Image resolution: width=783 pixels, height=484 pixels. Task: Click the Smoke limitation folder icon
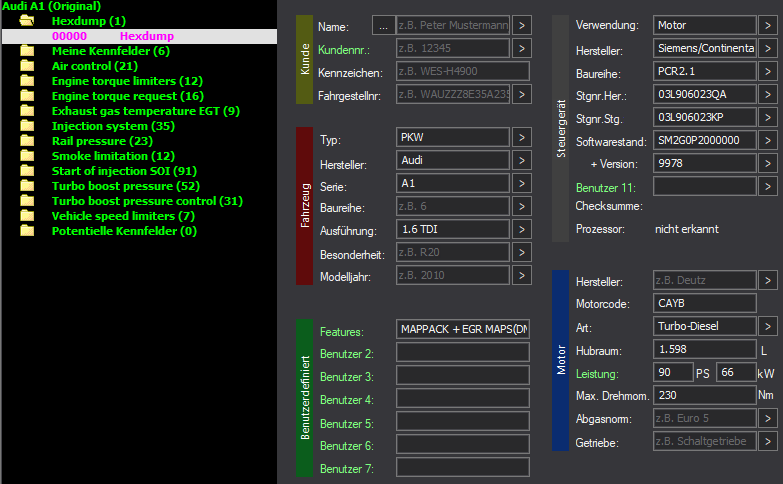pos(27,156)
